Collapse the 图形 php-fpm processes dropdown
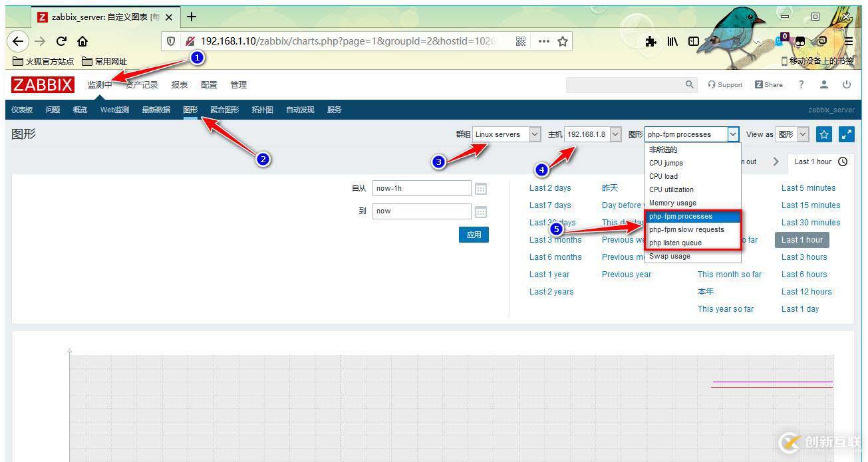The height and width of the screenshot is (462, 868). [692, 134]
